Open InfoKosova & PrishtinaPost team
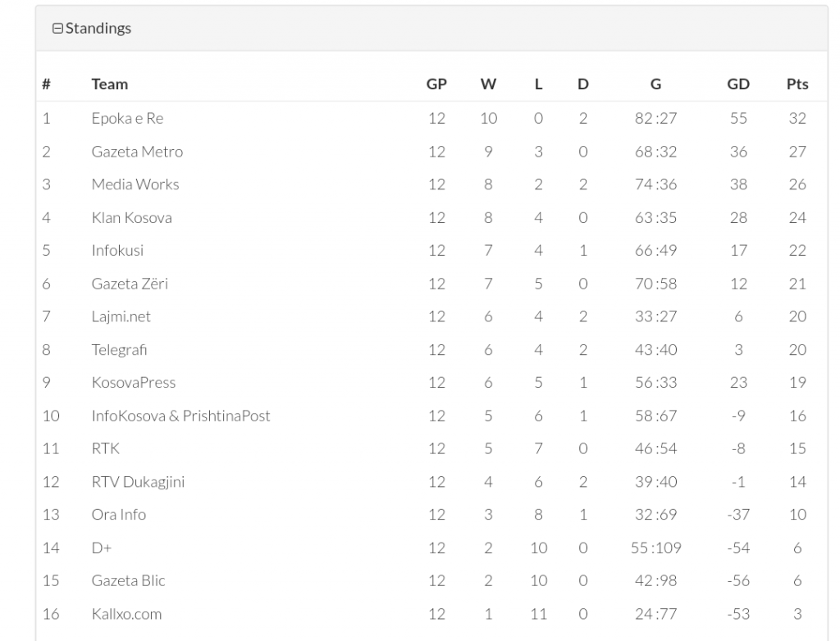840x641 pixels. pyautogui.click(x=181, y=416)
